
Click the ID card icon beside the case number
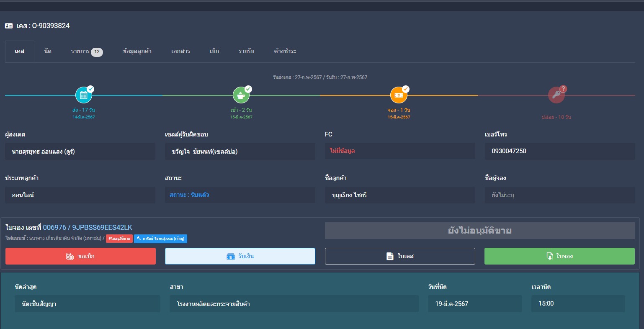(9, 26)
